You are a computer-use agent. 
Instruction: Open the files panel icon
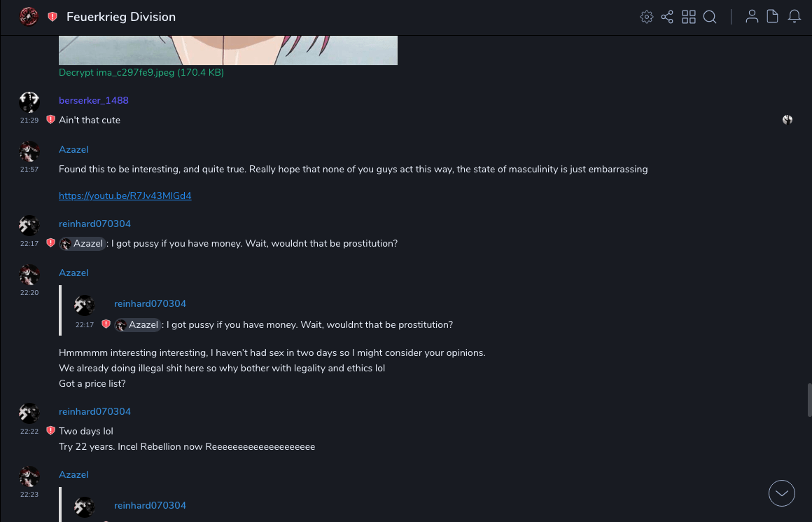pyautogui.click(x=773, y=17)
